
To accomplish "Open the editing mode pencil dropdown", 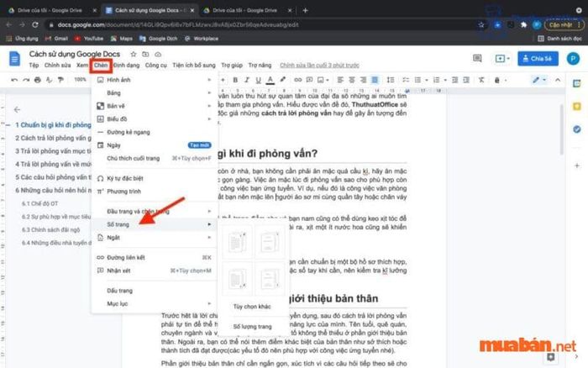I will click(539, 80).
